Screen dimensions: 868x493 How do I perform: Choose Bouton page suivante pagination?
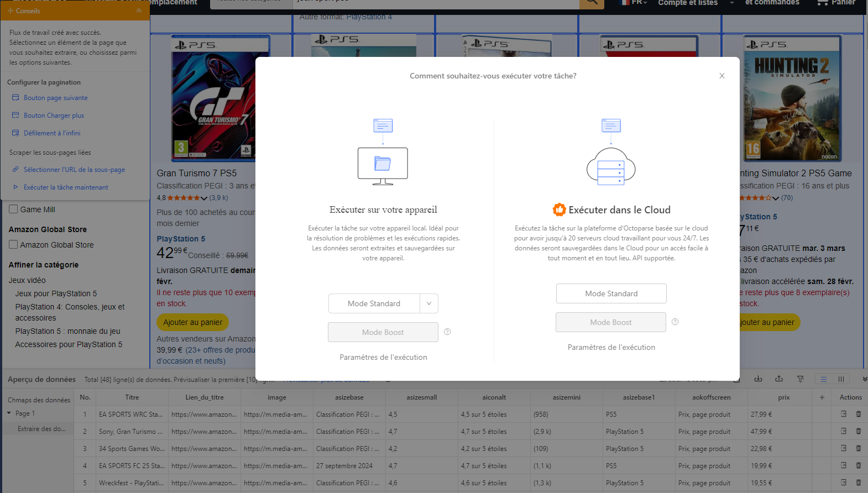click(55, 98)
